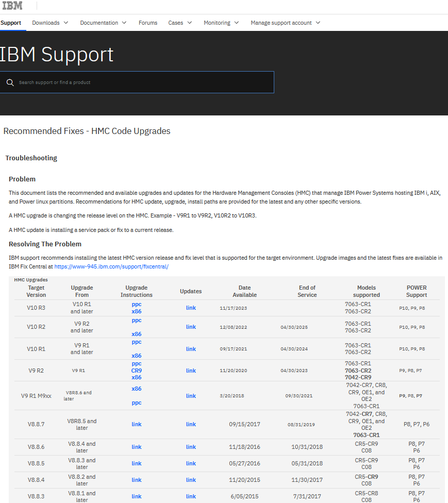This screenshot has width=448, height=503.
Task: Open ppc upgrade instructions for V10 R3
Action: click(136, 304)
